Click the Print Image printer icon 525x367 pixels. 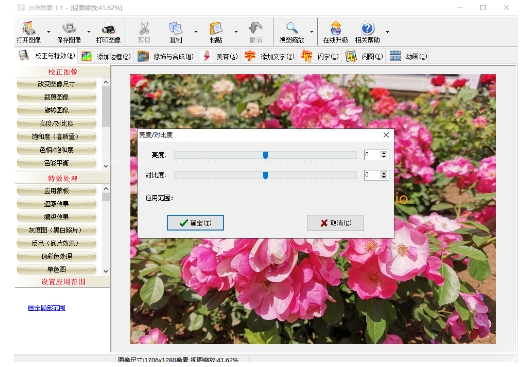108,29
